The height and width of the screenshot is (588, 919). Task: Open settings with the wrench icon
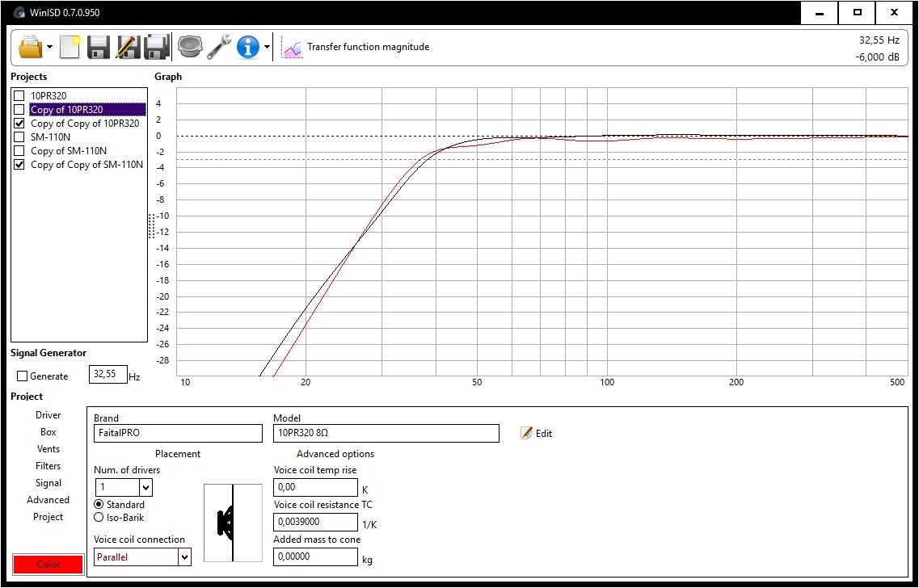coord(218,47)
